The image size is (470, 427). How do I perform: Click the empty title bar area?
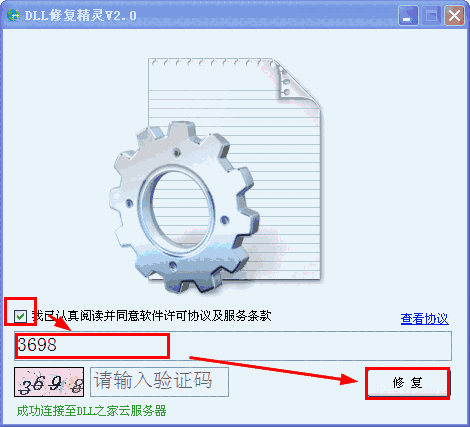[267, 15]
